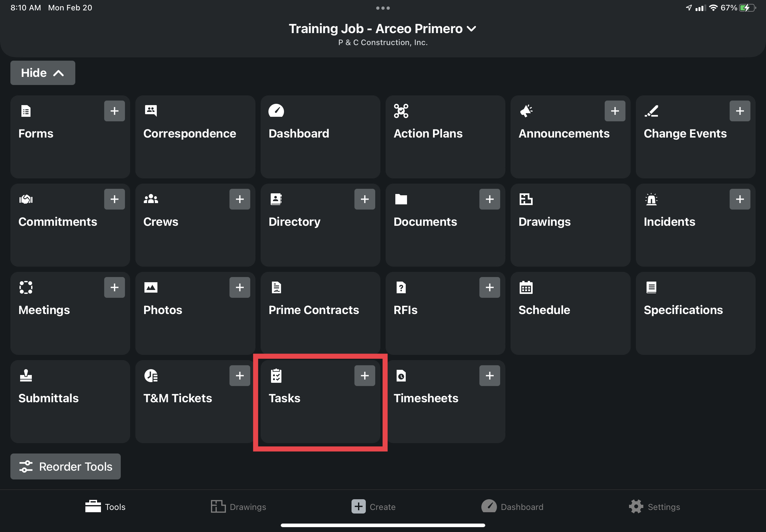
Task: Tap plus icon on Timesheets tile
Action: (489, 376)
